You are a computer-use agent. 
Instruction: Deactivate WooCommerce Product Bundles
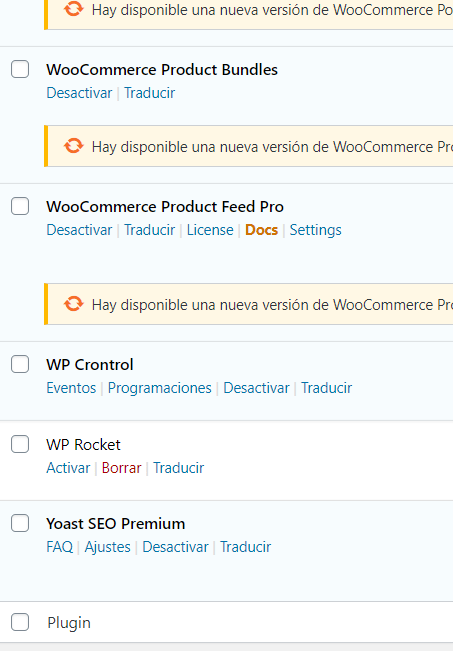coord(79,93)
